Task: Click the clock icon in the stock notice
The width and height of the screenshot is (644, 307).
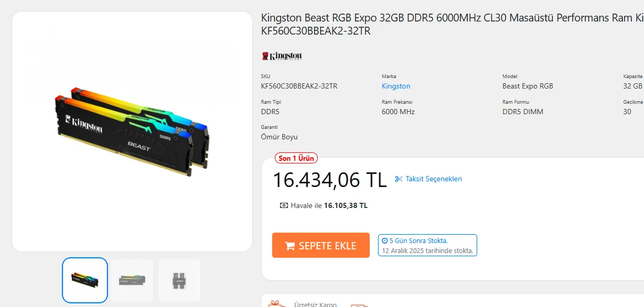Action: pyautogui.click(x=384, y=241)
